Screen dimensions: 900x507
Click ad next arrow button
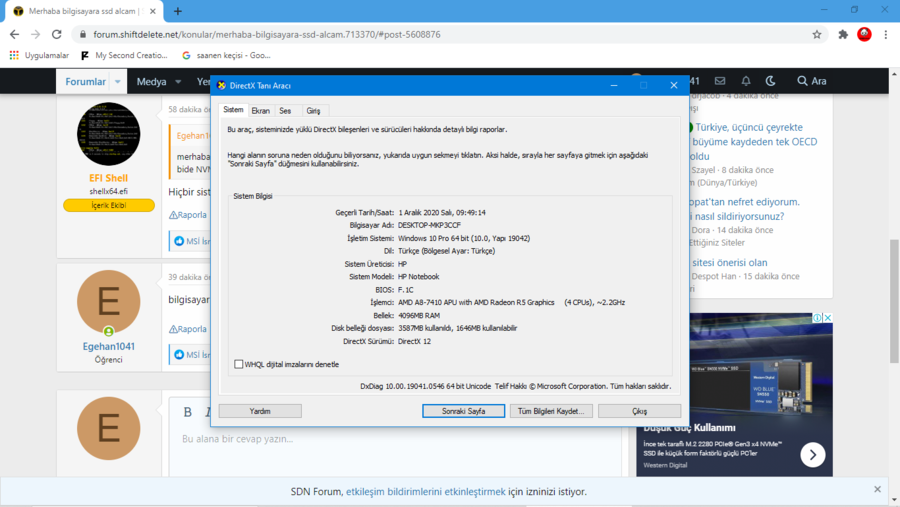pos(813,455)
